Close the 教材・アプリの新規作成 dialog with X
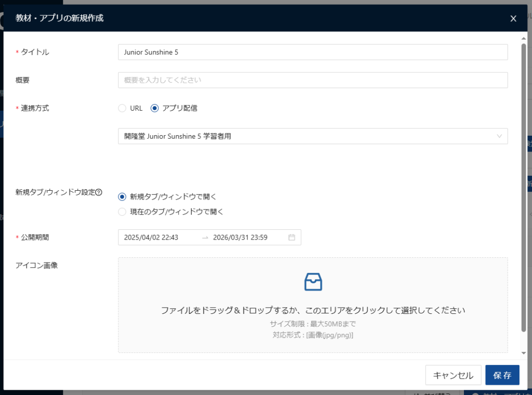This screenshot has height=395, width=532. tap(513, 19)
